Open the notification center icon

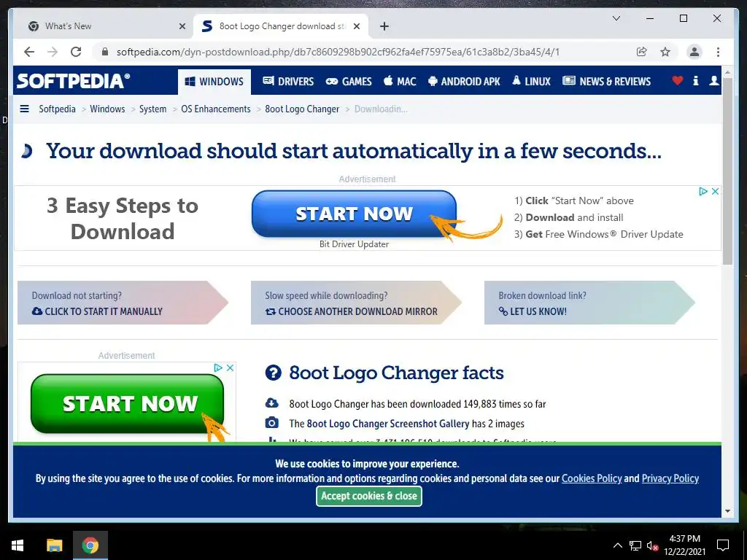tap(723, 545)
